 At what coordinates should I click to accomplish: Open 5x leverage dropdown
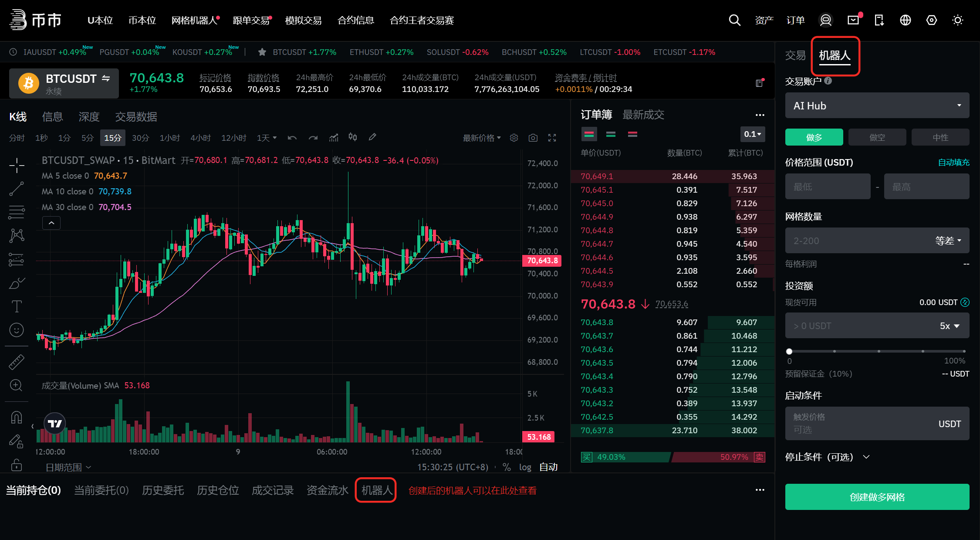click(949, 326)
